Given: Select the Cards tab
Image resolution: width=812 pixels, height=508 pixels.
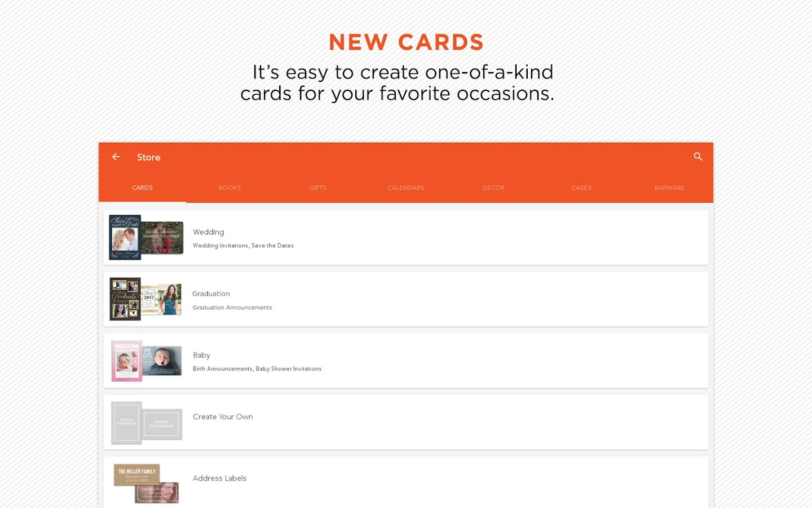Looking at the screenshot, I should [x=142, y=188].
